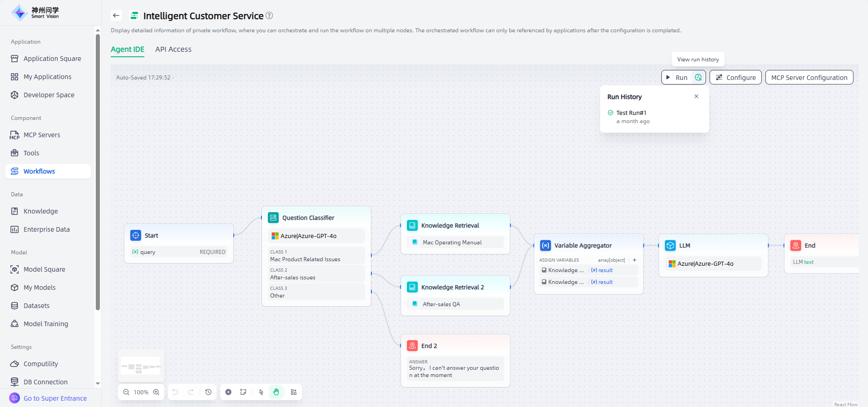Add a note with the sticky-note icon
This screenshot has width=868, height=407.
click(x=243, y=392)
